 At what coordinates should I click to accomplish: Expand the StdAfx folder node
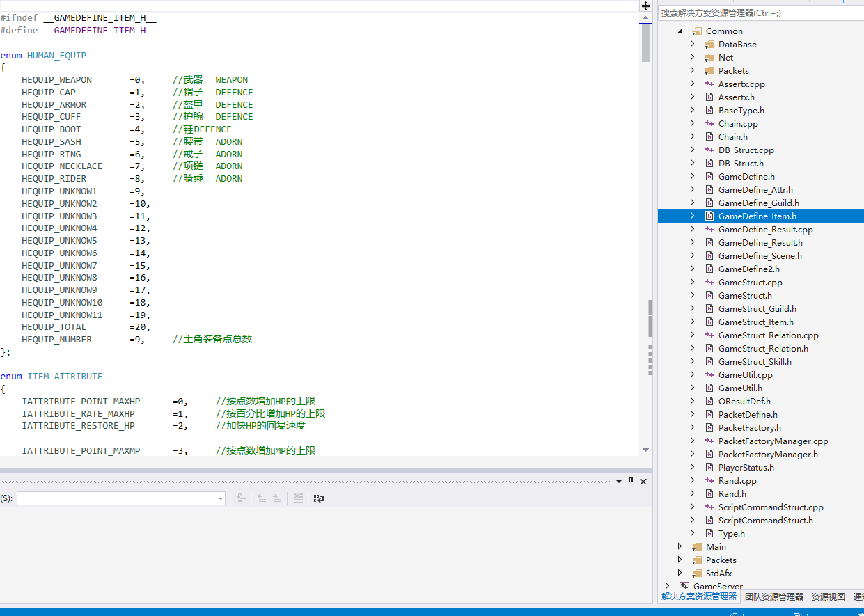[680, 574]
